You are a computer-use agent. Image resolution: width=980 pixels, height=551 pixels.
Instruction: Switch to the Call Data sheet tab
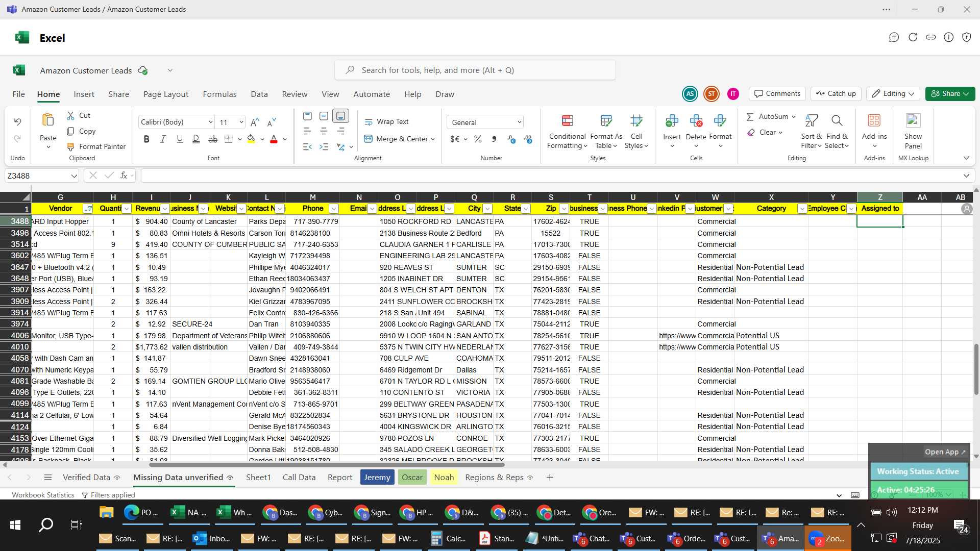(299, 478)
